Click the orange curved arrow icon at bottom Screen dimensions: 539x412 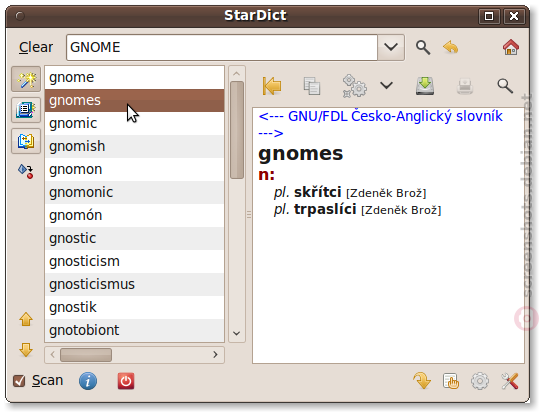point(422,381)
